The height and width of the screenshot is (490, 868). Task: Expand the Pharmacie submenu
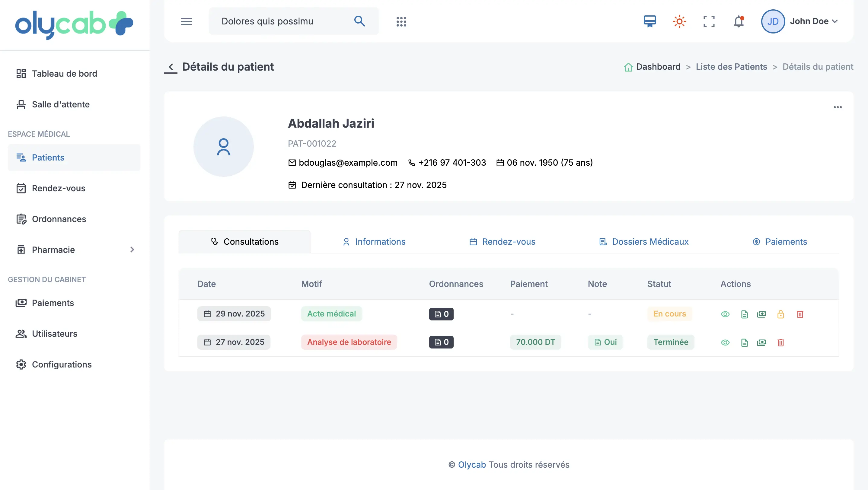click(132, 250)
